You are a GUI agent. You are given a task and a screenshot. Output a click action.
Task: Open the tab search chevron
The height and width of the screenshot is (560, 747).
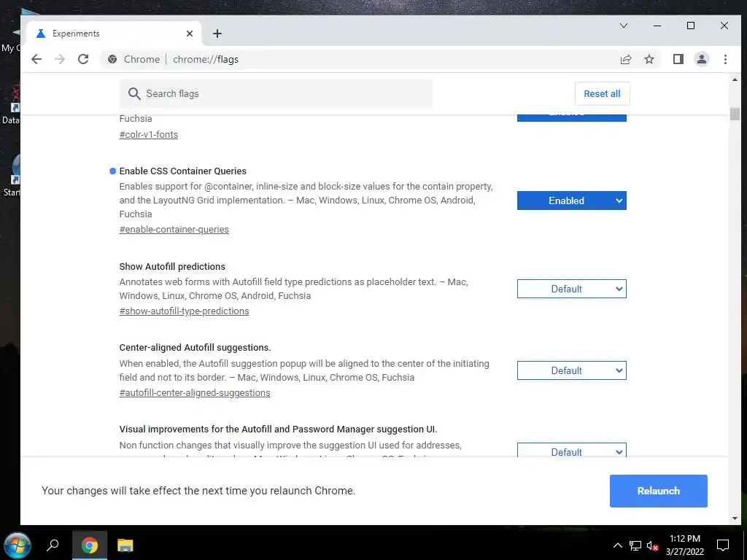(x=623, y=26)
